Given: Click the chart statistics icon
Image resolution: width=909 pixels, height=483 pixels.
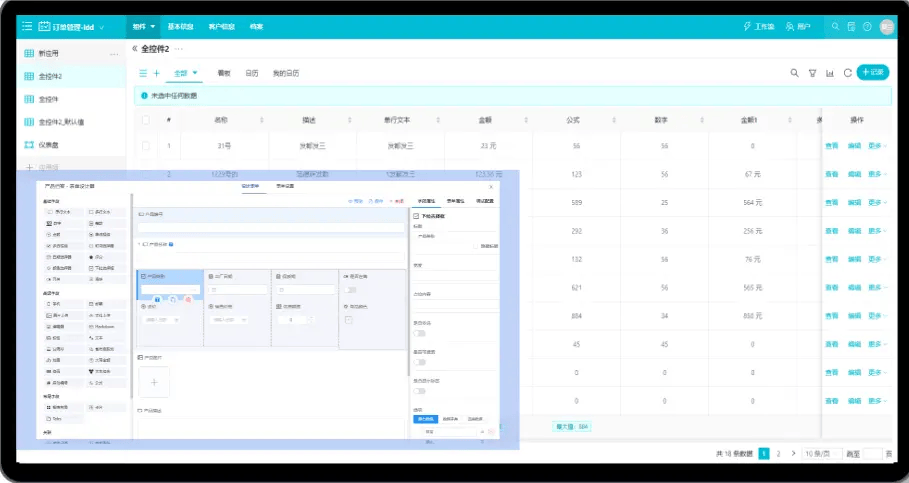Looking at the screenshot, I should tap(830, 73).
